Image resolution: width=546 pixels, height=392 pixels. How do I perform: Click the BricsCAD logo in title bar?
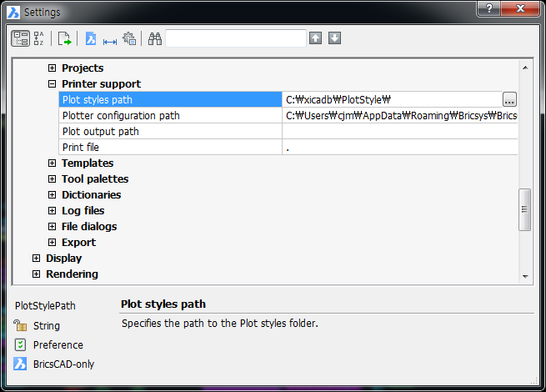(13, 13)
